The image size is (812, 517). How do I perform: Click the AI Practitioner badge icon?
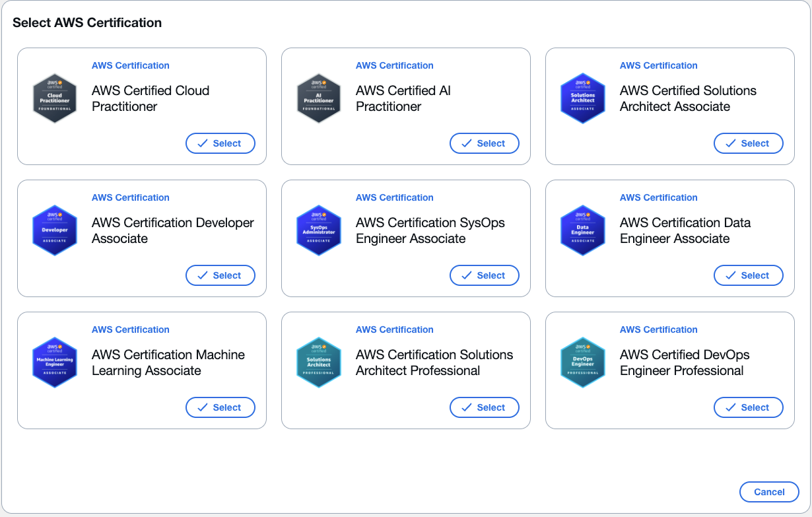coord(319,98)
